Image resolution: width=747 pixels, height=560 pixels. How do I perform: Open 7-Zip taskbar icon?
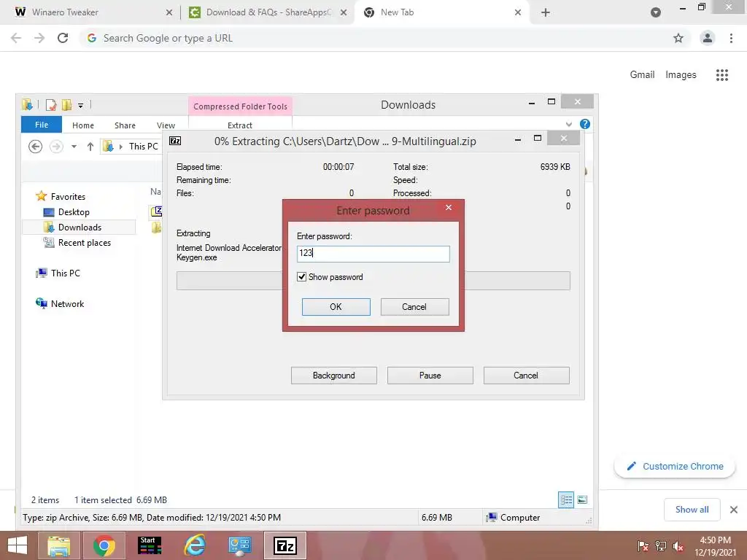285,545
